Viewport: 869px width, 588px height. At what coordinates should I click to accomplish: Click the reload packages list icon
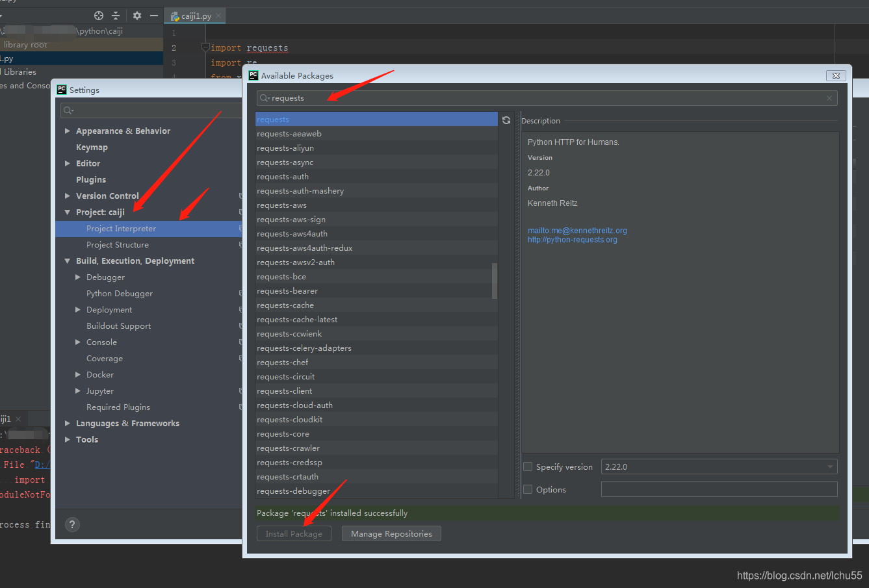click(x=506, y=120)
